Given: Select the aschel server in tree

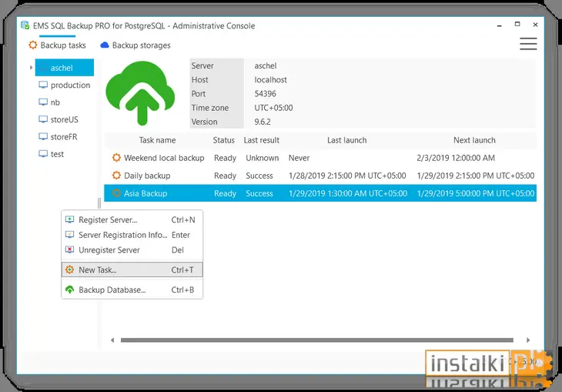Looking at the screenshot, I should tap(65, 68).
